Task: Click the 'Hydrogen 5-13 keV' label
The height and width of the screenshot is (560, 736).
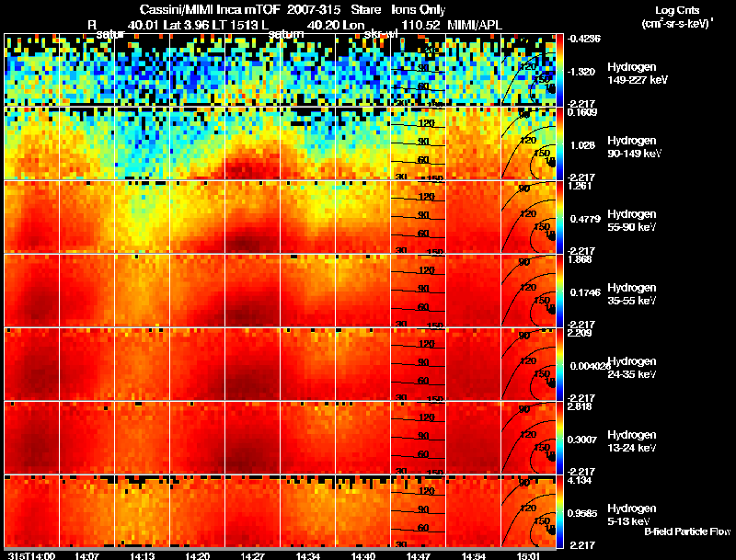Action: coord(632,515)
